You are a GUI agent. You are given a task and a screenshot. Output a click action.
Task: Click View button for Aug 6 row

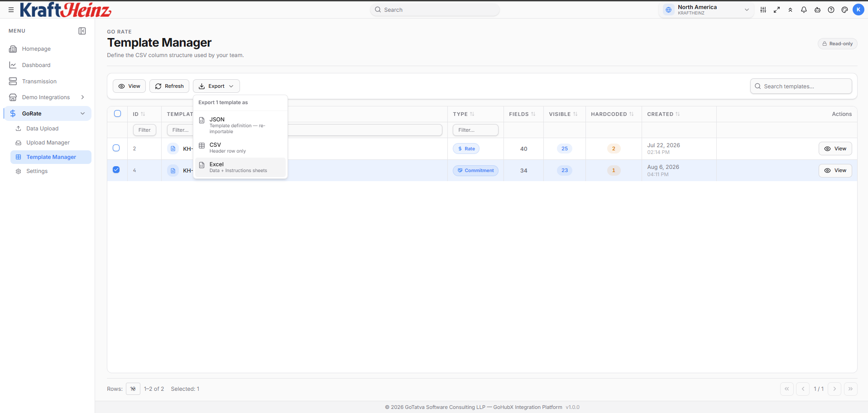835,170
